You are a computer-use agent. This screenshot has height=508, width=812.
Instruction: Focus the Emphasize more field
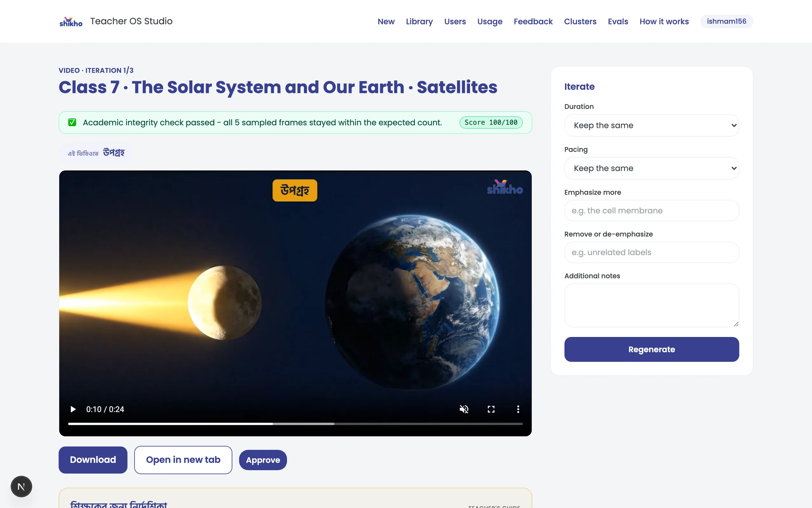pos(652,211)
